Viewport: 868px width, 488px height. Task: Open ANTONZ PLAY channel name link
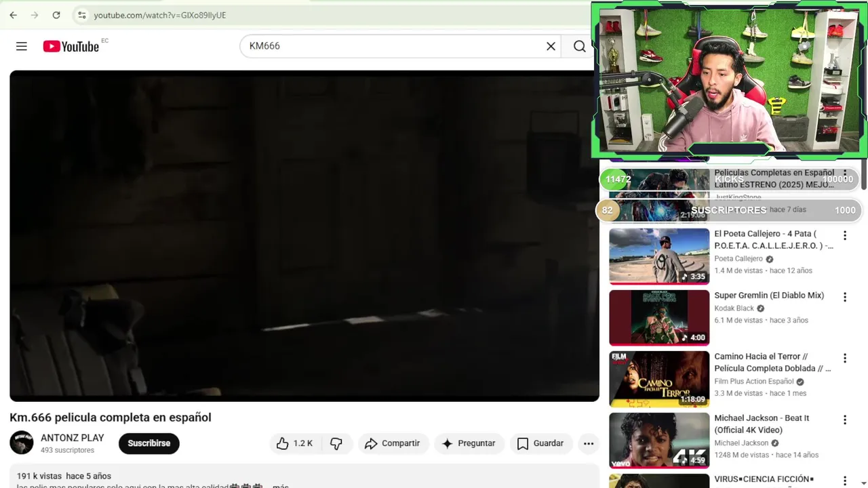pos(73,438)
